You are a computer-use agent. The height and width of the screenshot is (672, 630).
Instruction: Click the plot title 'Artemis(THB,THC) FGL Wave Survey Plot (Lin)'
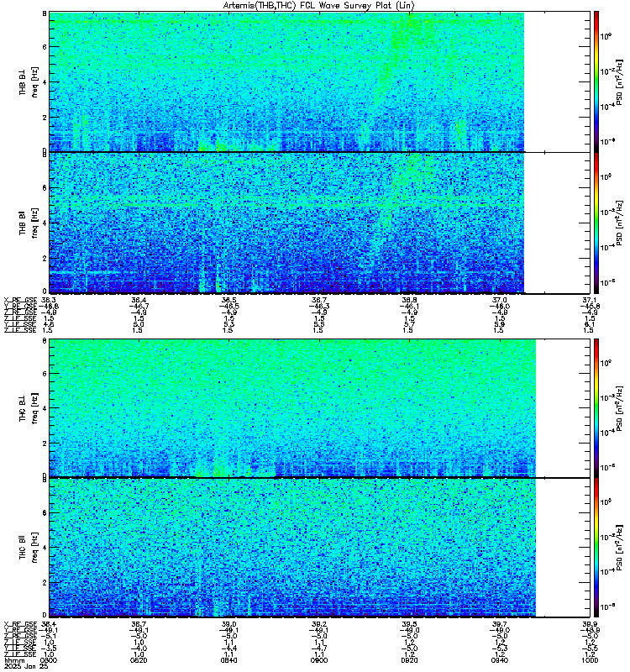(x=319, y=6)
